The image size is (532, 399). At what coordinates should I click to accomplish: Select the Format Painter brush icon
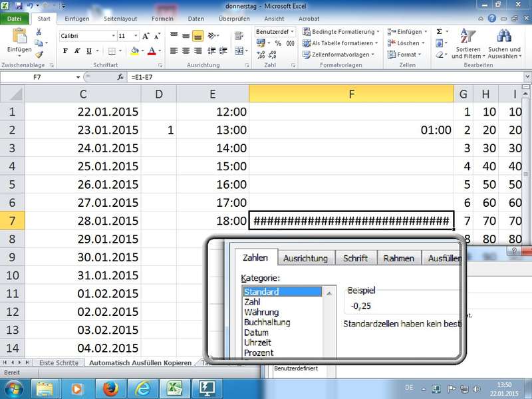39,55
